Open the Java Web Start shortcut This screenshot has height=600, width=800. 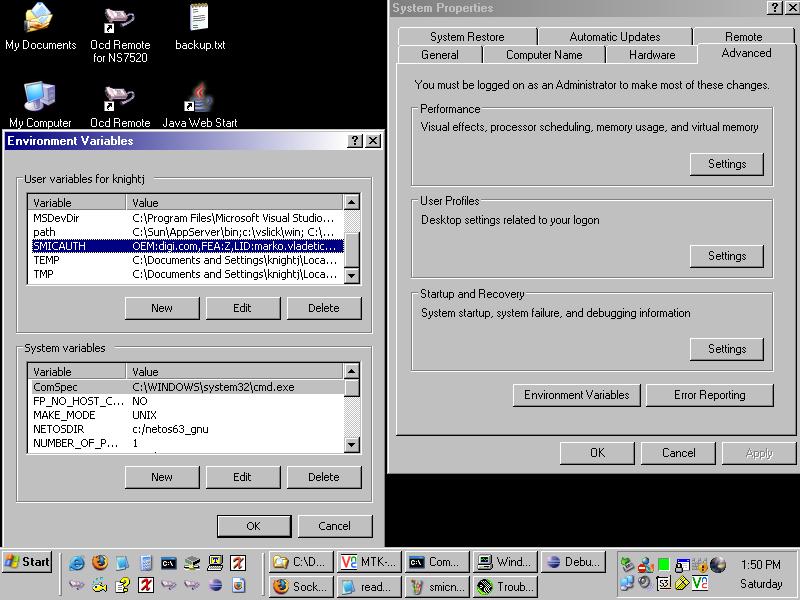click(x=199, y=100)
